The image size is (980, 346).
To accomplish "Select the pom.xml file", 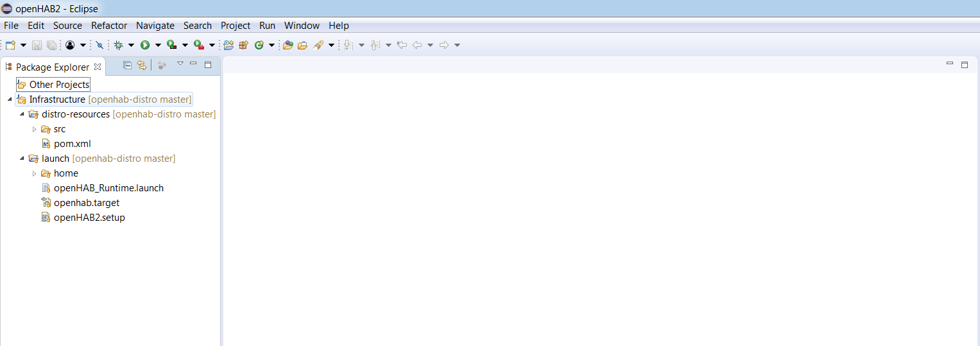I will point(66,144).
